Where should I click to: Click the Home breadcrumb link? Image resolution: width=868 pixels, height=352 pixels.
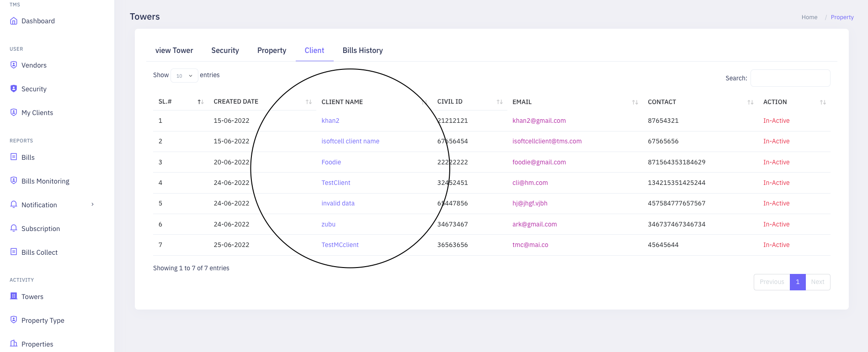pyautogui.click(x=809, y=17)
